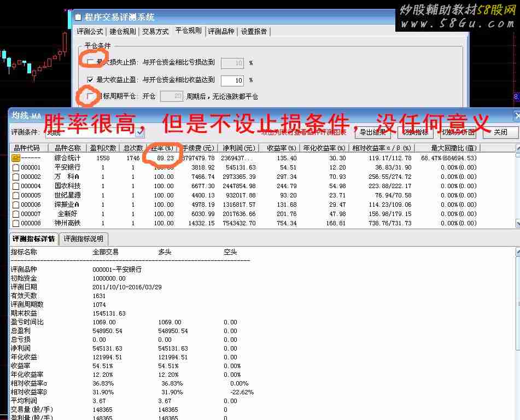Click the 关闭 button
The image size is (520, 420).
[500, 132]
